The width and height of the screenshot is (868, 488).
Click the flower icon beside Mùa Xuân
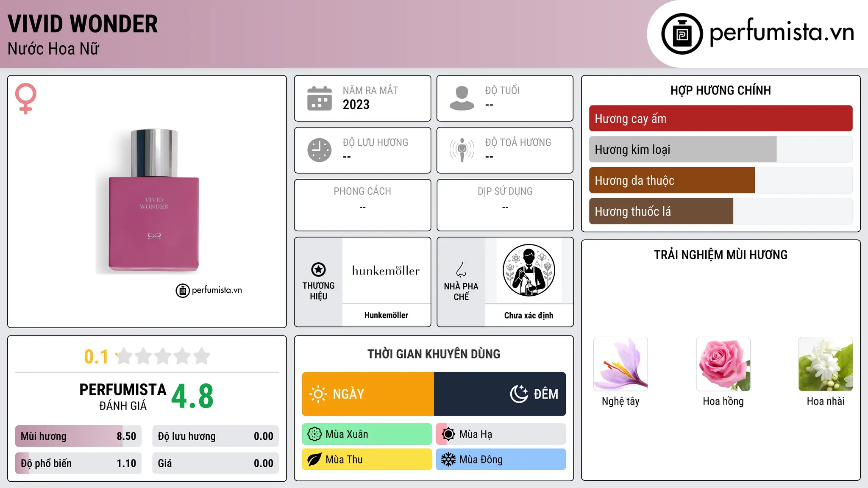(x=314, y=434)
